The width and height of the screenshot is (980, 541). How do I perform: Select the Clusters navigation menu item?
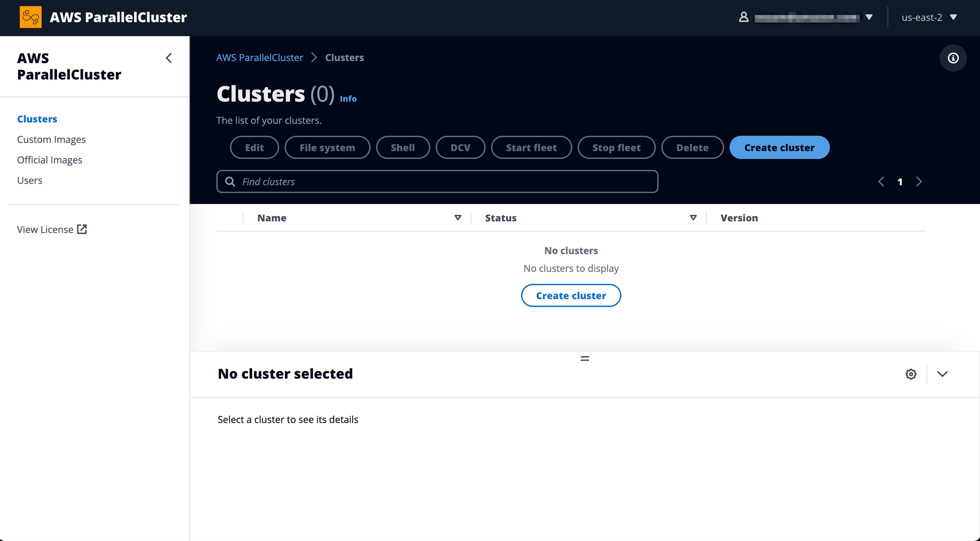click(37, 119)
